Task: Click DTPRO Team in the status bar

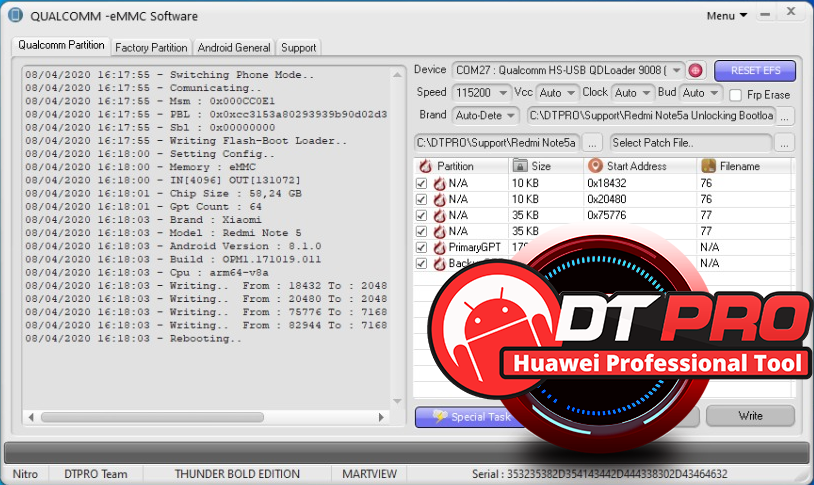Action: (96, 474)
